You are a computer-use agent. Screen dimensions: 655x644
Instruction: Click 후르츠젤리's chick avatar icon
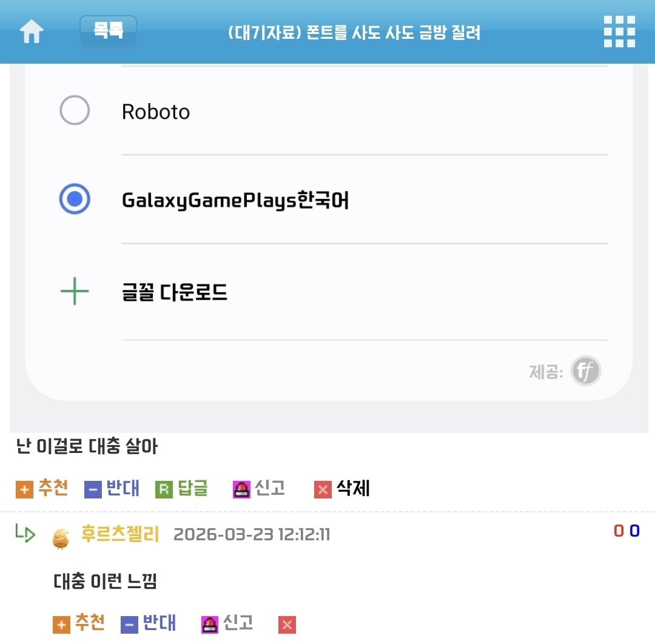click(x=61, y=538)
